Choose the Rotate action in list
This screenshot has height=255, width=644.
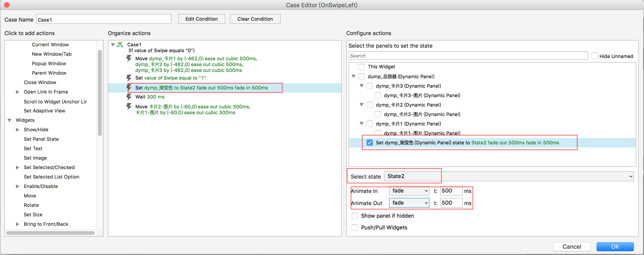pyautogui.click(x=31, y=205)
